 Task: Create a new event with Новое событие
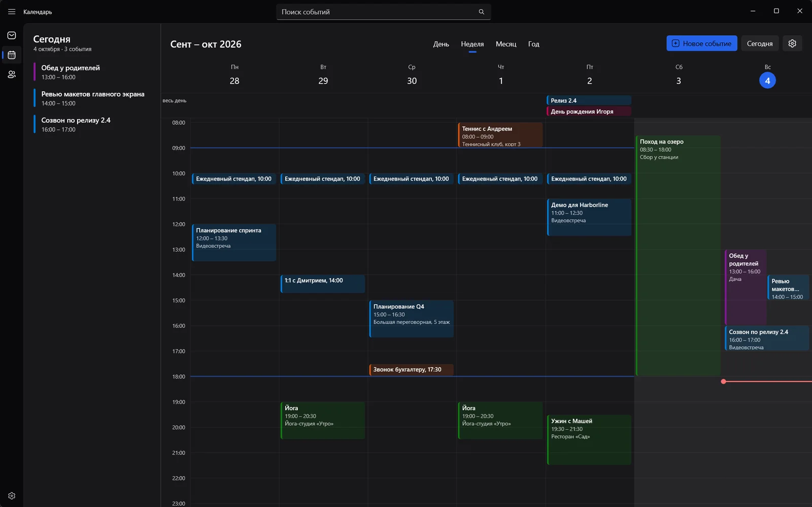[701, 44]
